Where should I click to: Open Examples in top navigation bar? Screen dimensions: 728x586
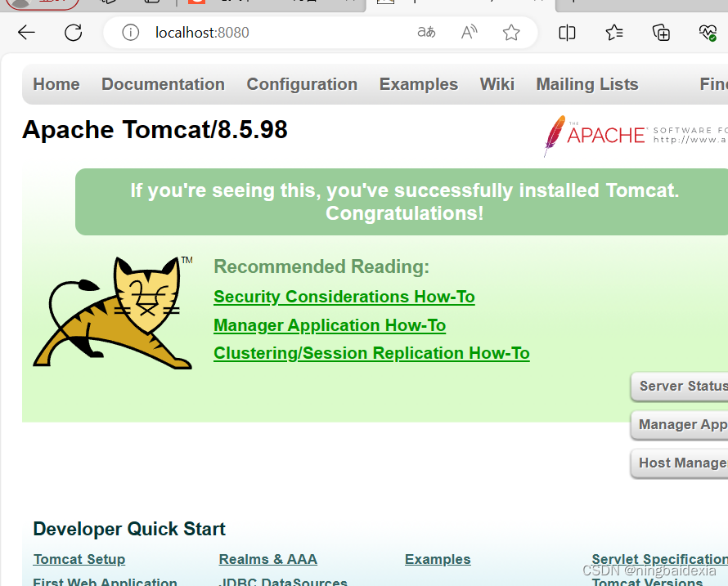tap(418, 84)
